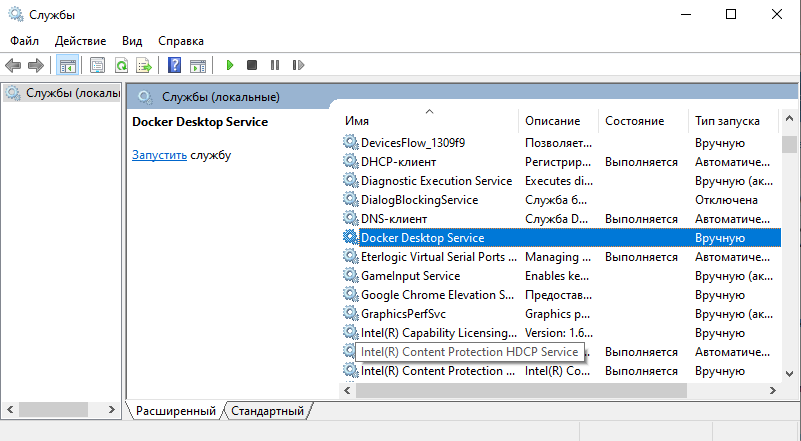
Task: Sort services by the Тип запуска column
Action: click(725, 121)
